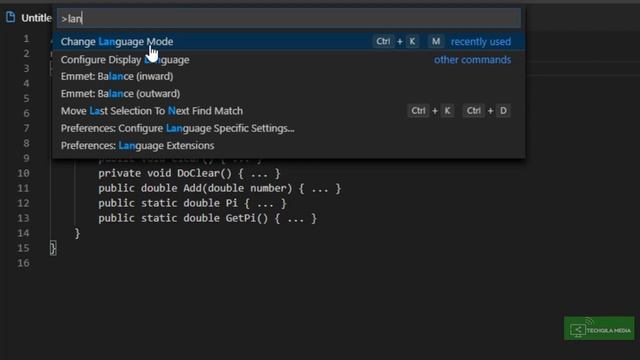Click the Ctrl+K M keybinding hint

tap(409, 42)
